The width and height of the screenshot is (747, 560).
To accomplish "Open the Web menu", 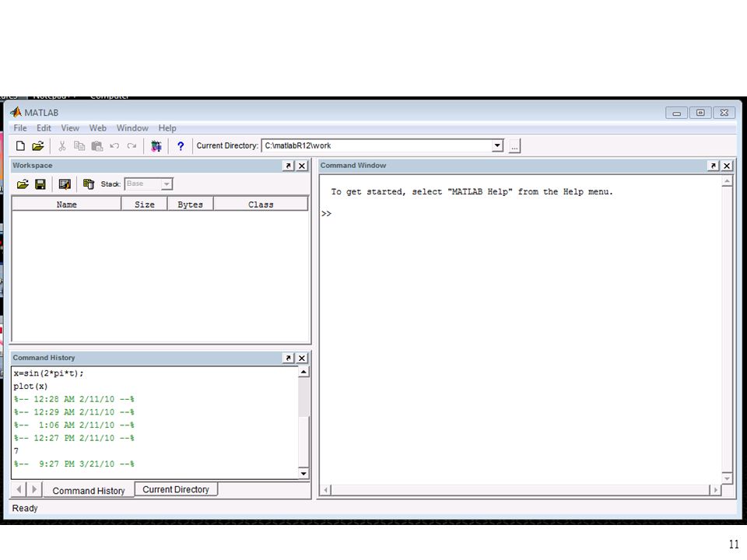I will 98,128.
